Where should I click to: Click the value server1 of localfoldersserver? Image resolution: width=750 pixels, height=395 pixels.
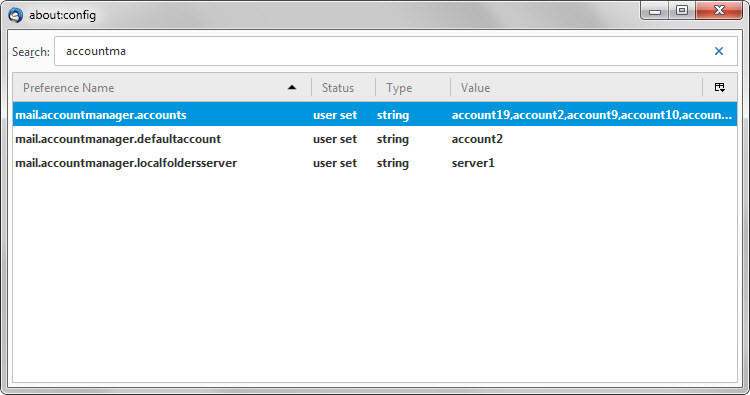(x=473, y=163)
